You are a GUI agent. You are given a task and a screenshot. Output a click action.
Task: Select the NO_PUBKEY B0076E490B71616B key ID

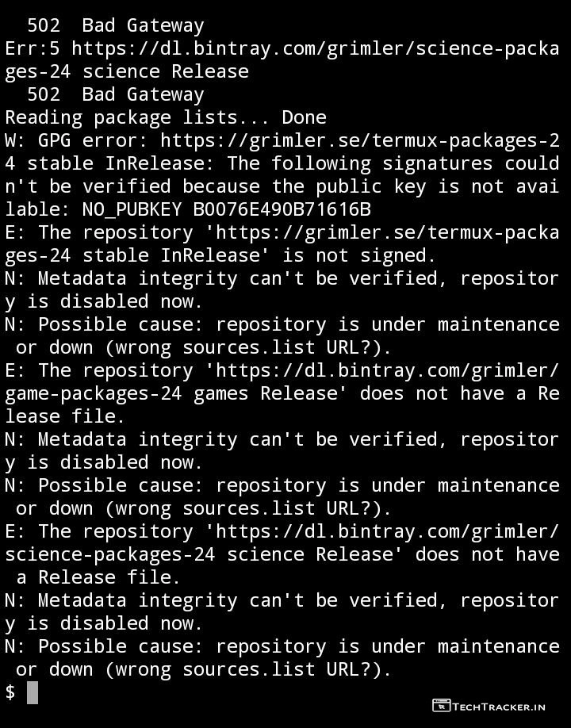tap(226, 209)
